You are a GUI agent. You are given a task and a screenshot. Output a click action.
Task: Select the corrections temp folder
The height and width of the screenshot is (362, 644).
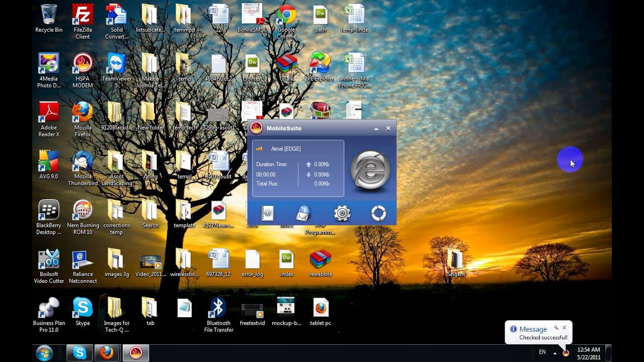(x=117, y=217)
